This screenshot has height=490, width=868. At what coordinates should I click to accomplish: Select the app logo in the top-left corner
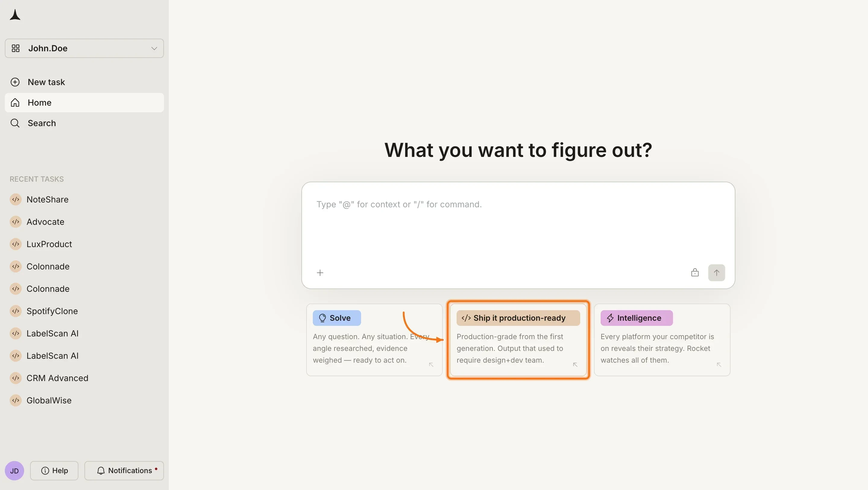[x=15, y=14]
